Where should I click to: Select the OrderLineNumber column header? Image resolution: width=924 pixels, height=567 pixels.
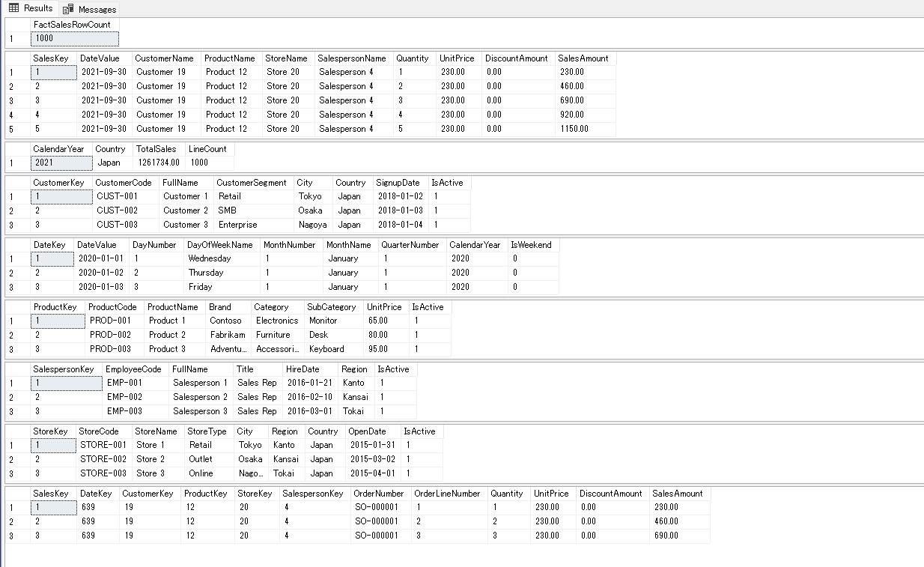click(449, 494)
